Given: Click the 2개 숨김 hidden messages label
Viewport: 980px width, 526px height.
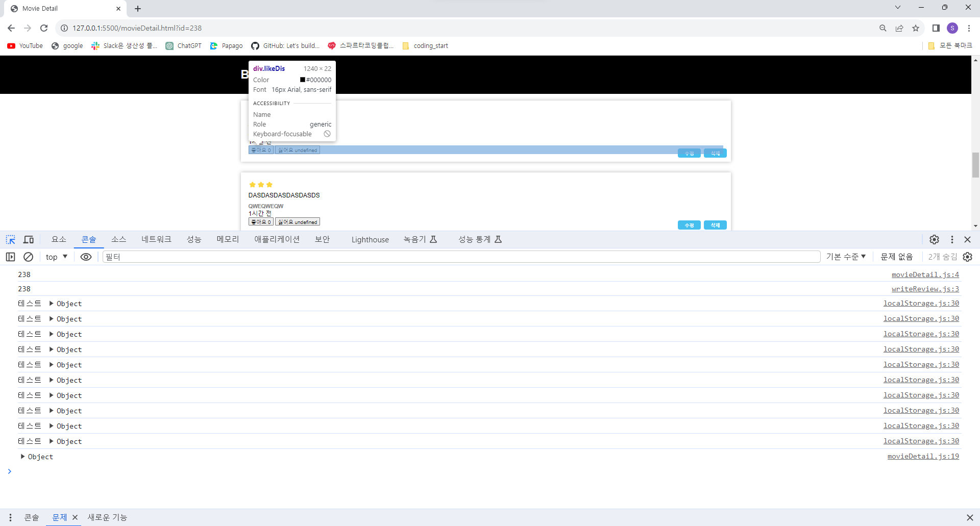Looking at the screenshot, I should [942, 257].
